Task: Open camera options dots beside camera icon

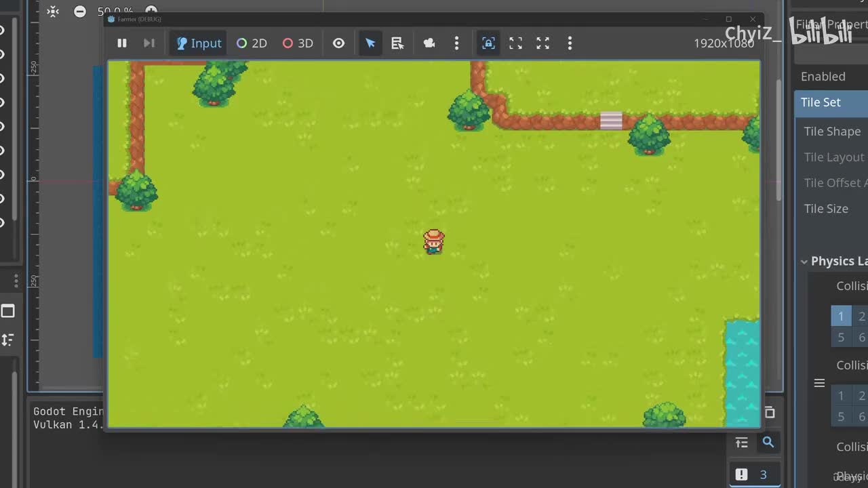Action: [456, 43]
